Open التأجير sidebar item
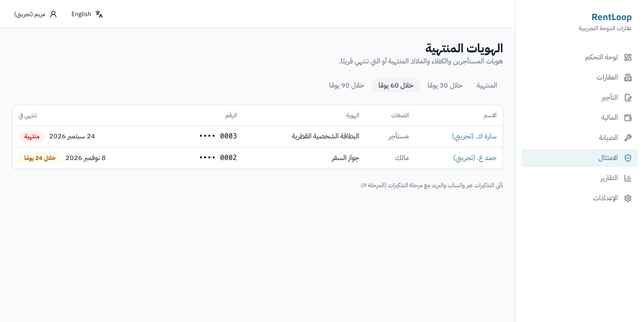 pyautogui.click(x=580, y=98)
